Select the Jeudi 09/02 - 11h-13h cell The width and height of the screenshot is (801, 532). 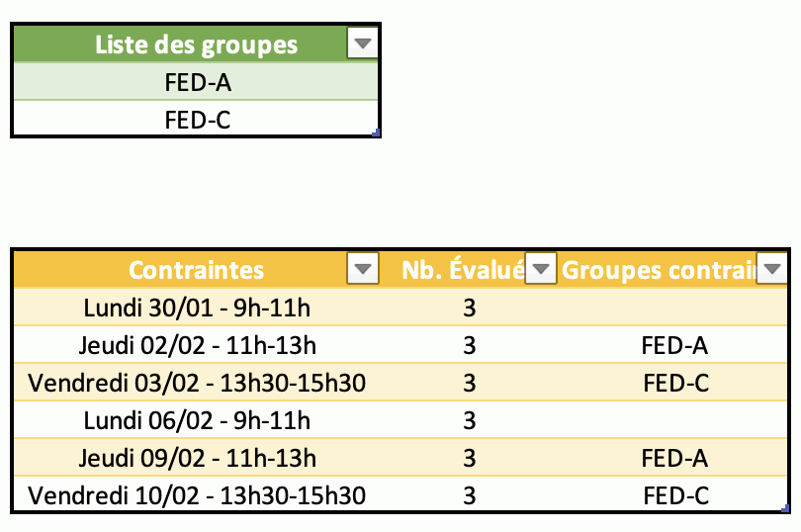pos(197,458)
